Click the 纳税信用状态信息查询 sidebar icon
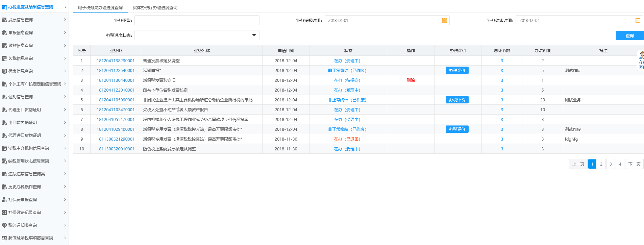 (4, 161)
